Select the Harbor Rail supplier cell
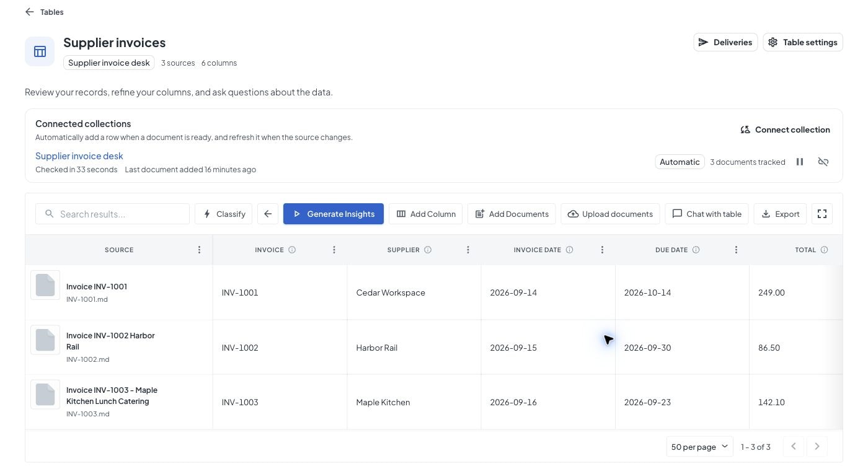Screen dimensions: 868x474 point(414,347)
